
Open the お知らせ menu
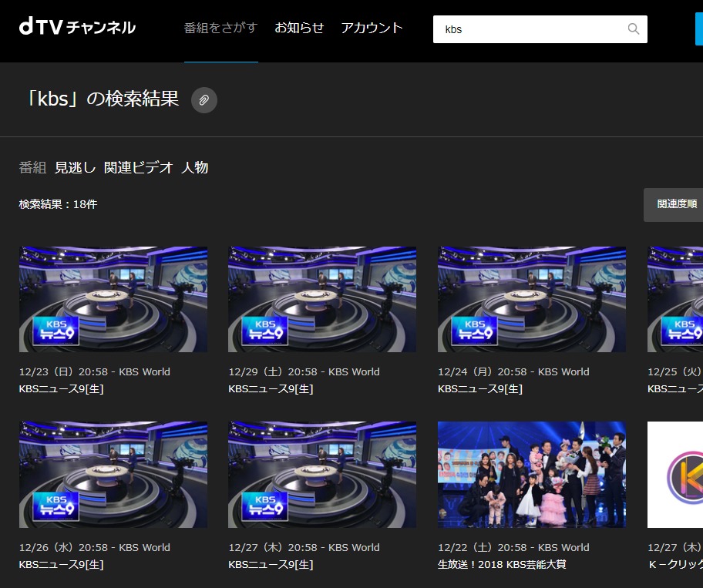tap(299, 28)
